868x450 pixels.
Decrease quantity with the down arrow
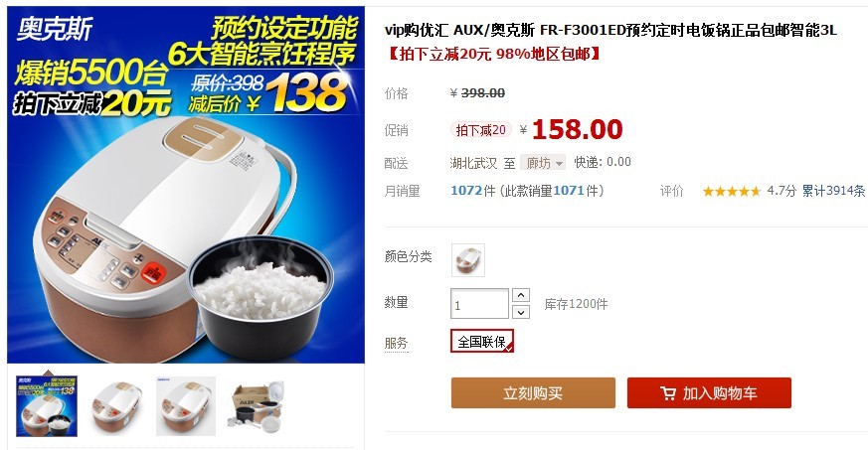tap(520, 312)
